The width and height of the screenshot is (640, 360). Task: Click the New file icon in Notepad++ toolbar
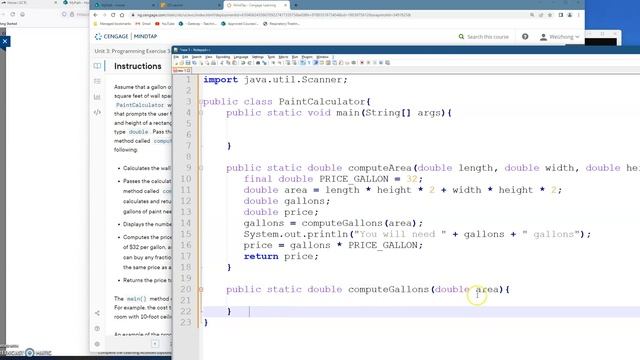coord(176,62)
